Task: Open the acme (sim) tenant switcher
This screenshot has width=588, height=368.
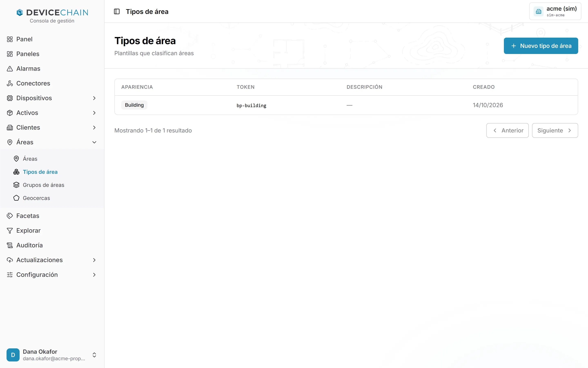Action: [x=555, y=11]
